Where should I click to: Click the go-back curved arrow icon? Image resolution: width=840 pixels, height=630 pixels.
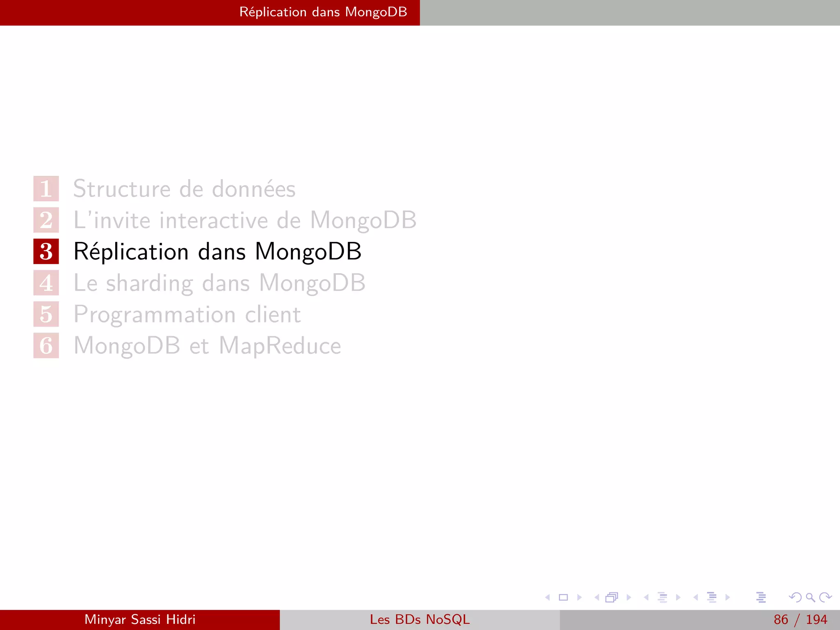(795, 597)
